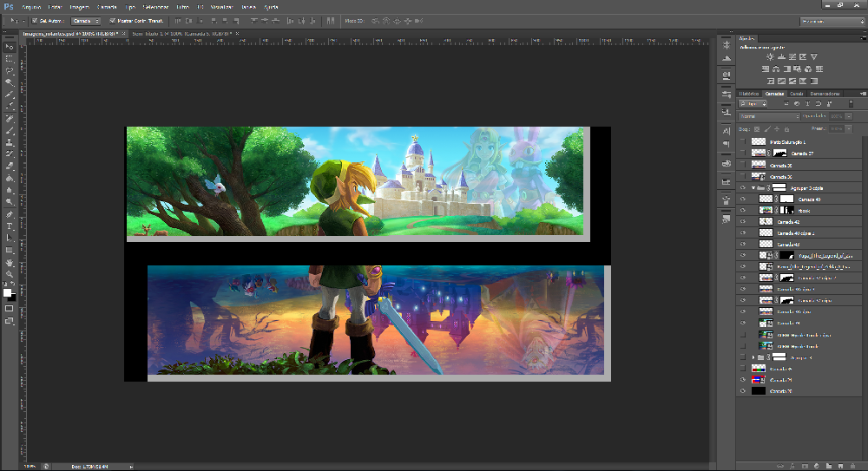Image resolution: width=868 pixels, height=471 pixels.
Task: Switch to the Histórico tab
Action: (x=749, y=94)
